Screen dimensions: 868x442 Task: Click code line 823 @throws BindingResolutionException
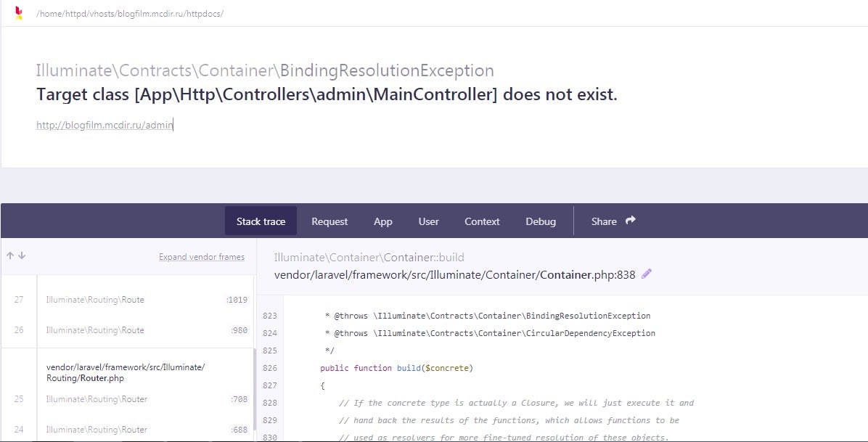pyautogui.click(x=487, y=316)
